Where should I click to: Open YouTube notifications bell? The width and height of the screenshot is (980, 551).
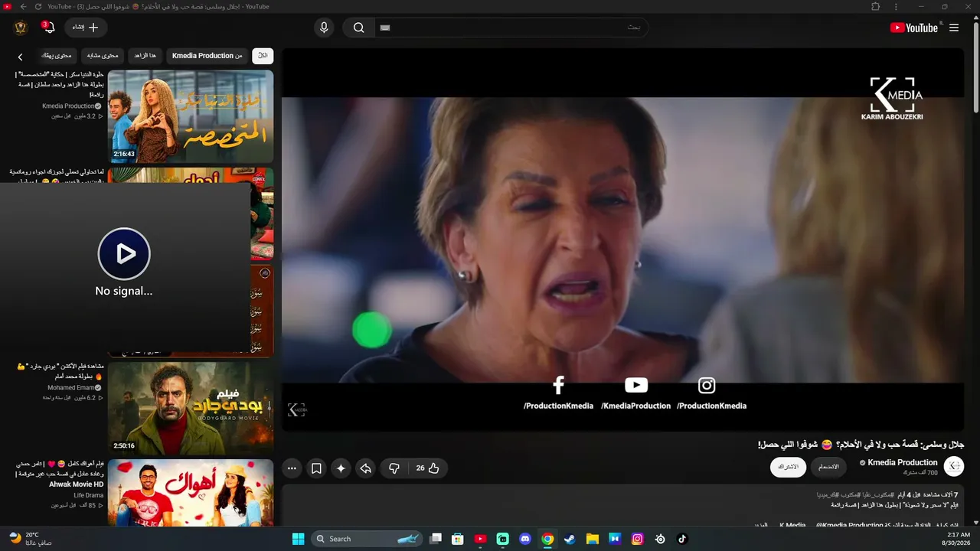[48, 28]
